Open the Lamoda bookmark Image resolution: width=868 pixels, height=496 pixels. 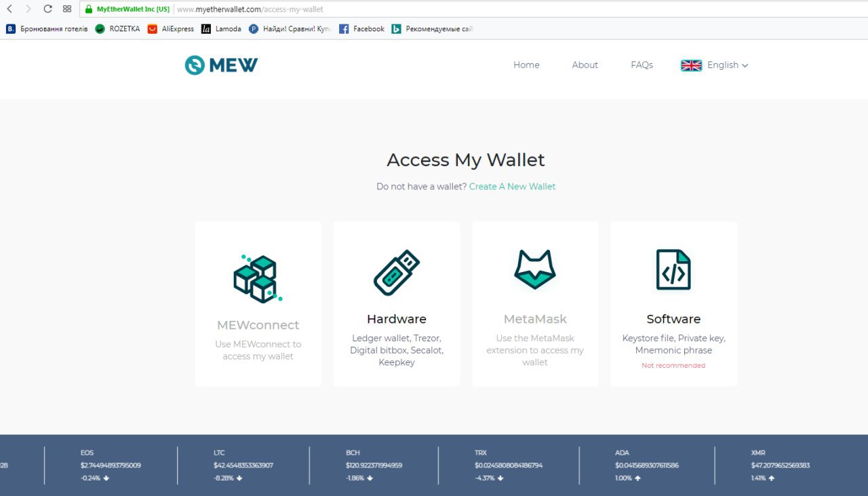pyautogui.click(x=221, y=28)
